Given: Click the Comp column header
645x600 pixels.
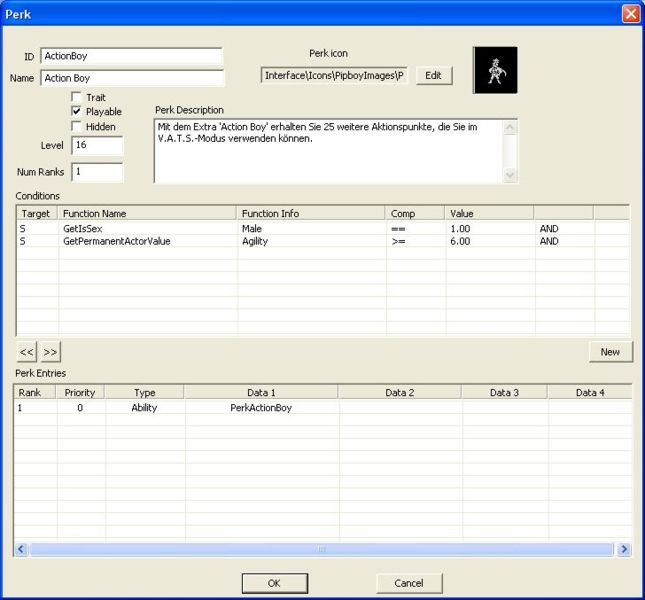Looking at the screenshot, I should click(x=415, y=214).
